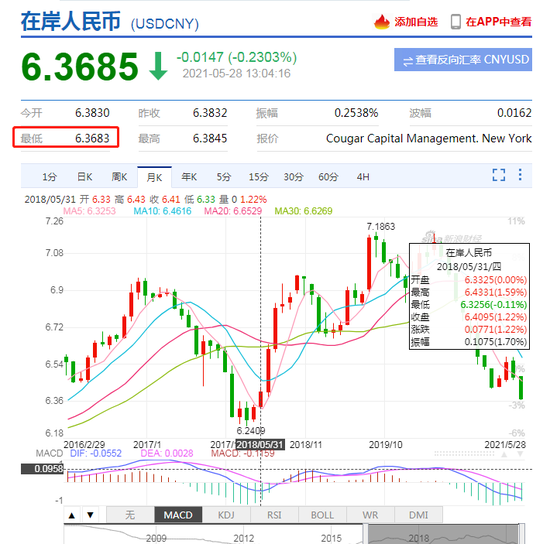Click the 7.1863 high price label
This screenshot has width=550, height=544.
pyautogui.click(x=381, y=227)
